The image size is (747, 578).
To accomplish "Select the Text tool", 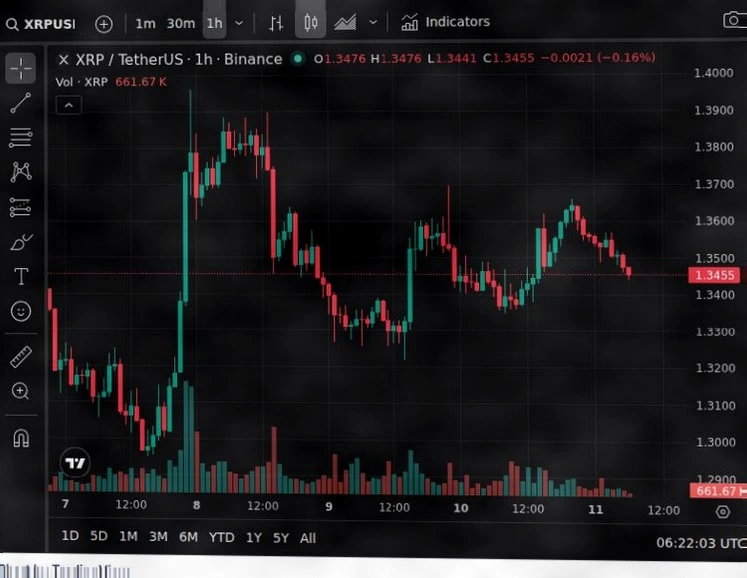I will [x=21, y=276].
